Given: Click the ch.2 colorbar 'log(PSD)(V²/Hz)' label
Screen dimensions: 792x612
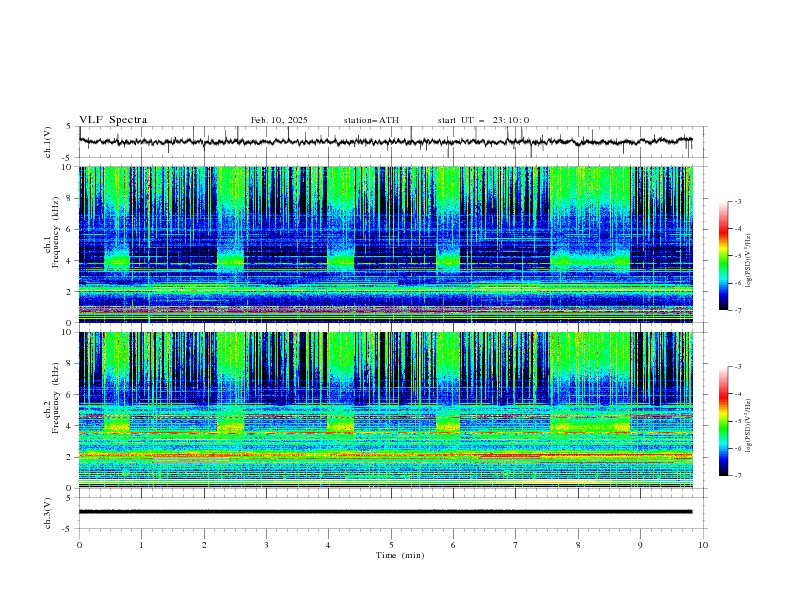Looking at the screenshot, I should (748, 425).
